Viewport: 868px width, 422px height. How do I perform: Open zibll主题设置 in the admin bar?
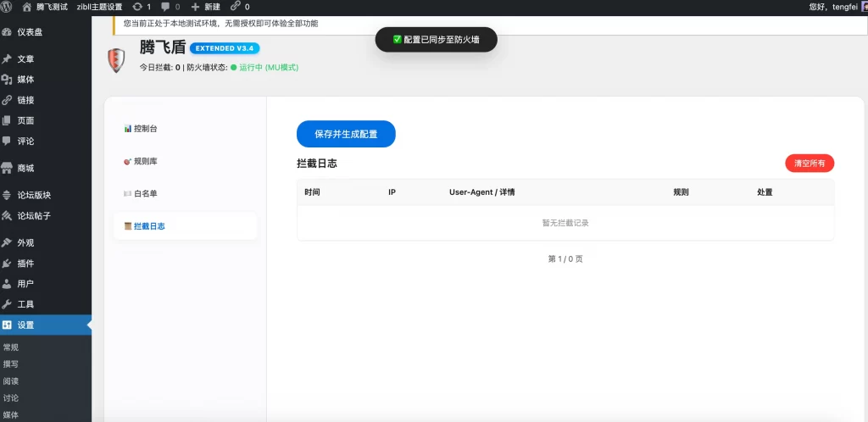[99, 7]
